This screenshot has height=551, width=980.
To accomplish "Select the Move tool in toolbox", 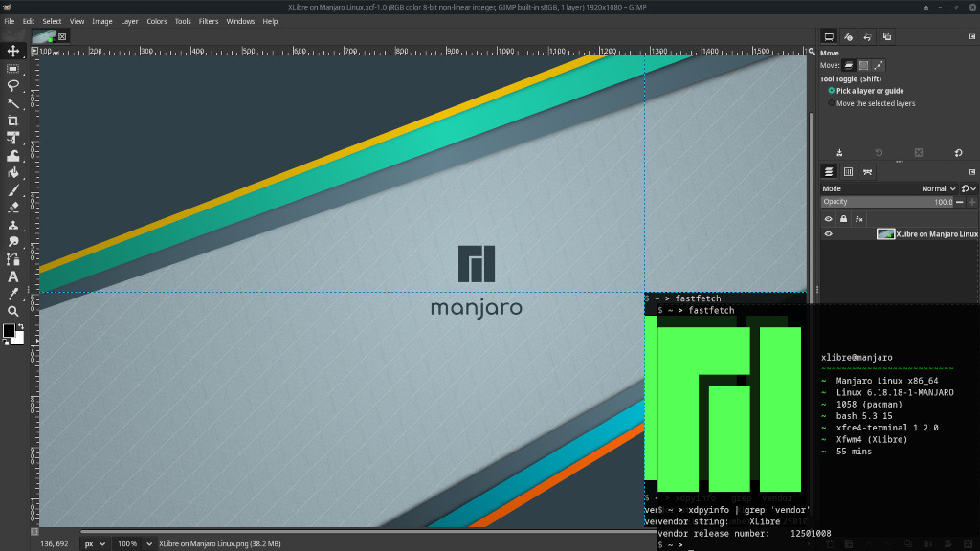I will [x=13, y=52].
